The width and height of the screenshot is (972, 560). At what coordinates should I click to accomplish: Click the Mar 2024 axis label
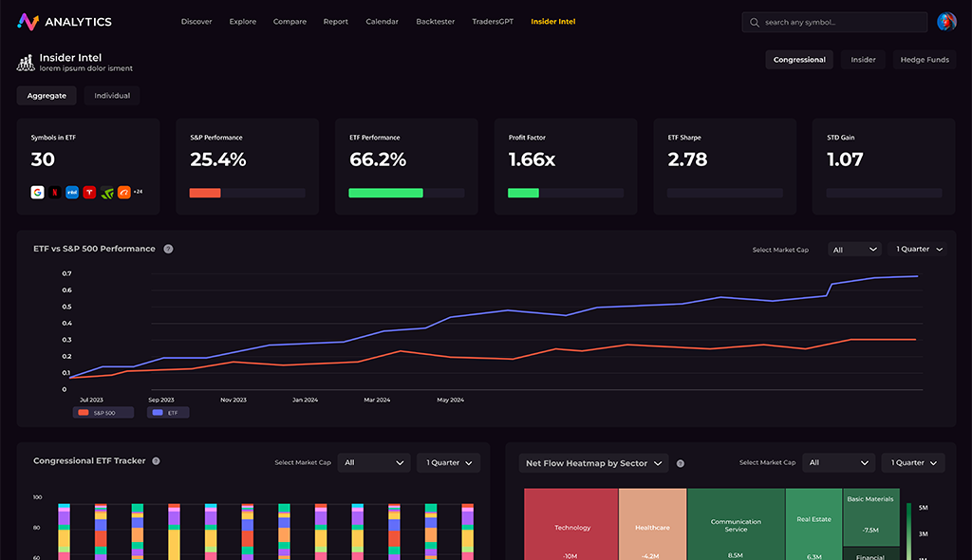[377, 400]
